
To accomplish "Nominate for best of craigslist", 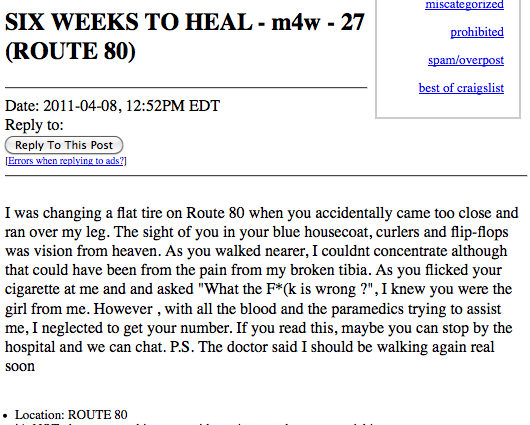I will tap(461, 88).
